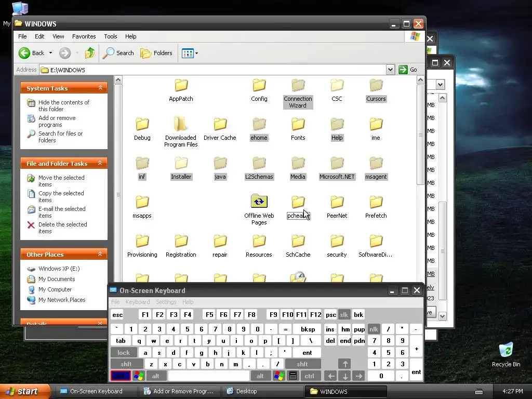
Task: Click Search for files or folders link
Action: pos(60,137)
